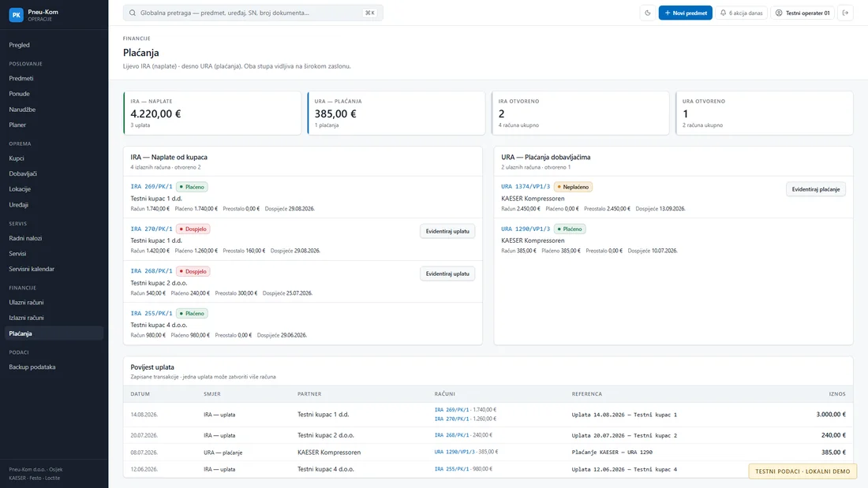868x488 pixels.
Task: Click Evidentiraj plaćanje for URA 1374/VP1/3
Action: click(815, 189)
